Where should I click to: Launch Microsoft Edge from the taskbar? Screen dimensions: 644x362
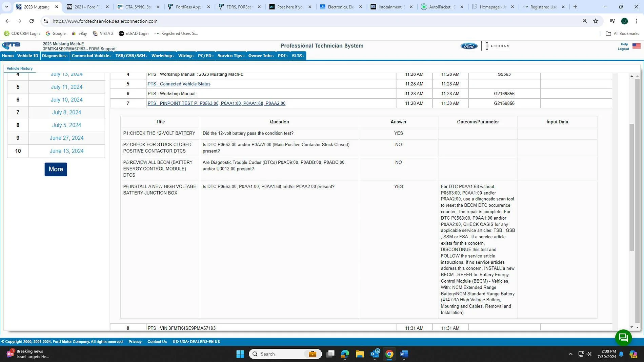point(345,354)
